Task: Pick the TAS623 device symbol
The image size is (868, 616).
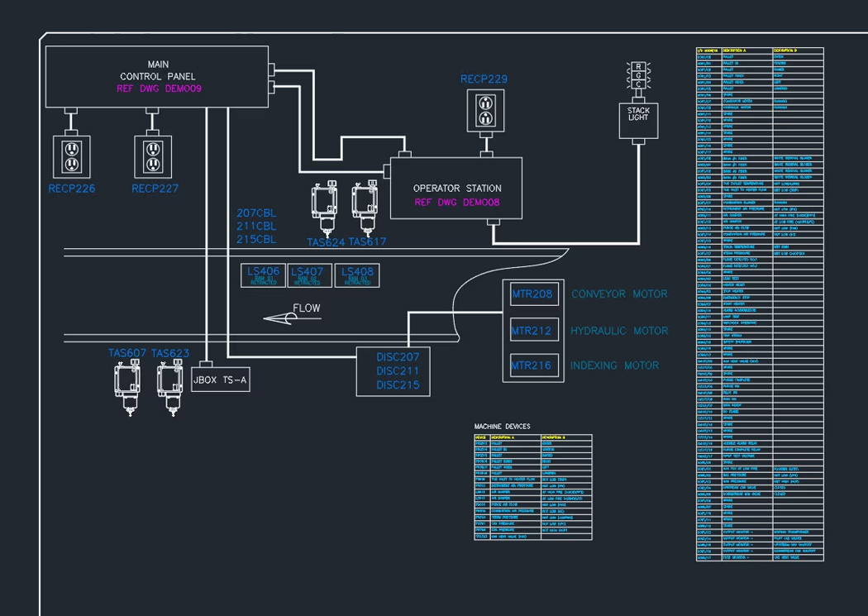Action: click(170, 388)
